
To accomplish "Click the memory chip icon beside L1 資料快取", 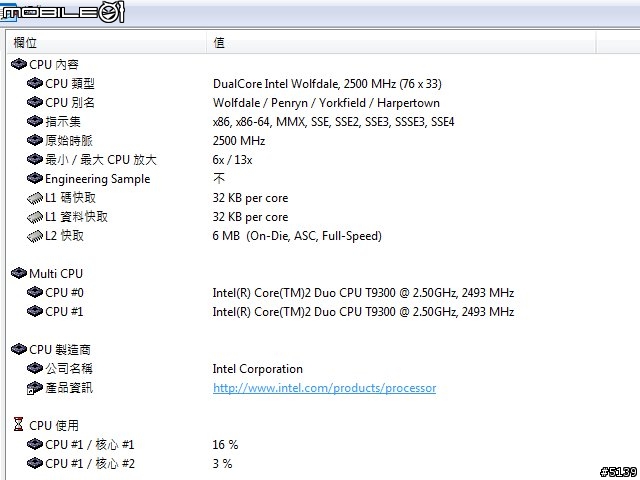I will [35, 217].
